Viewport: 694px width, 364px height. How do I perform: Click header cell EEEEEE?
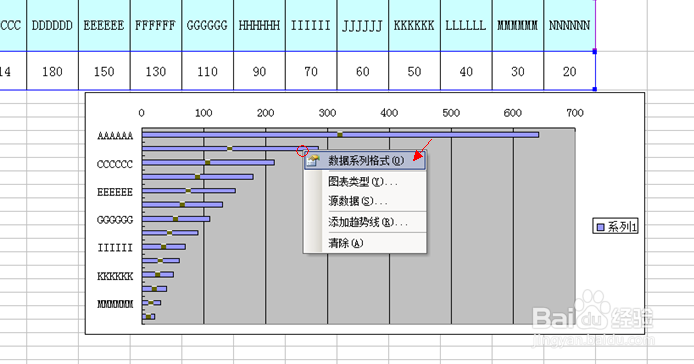(x=104, y=26)
